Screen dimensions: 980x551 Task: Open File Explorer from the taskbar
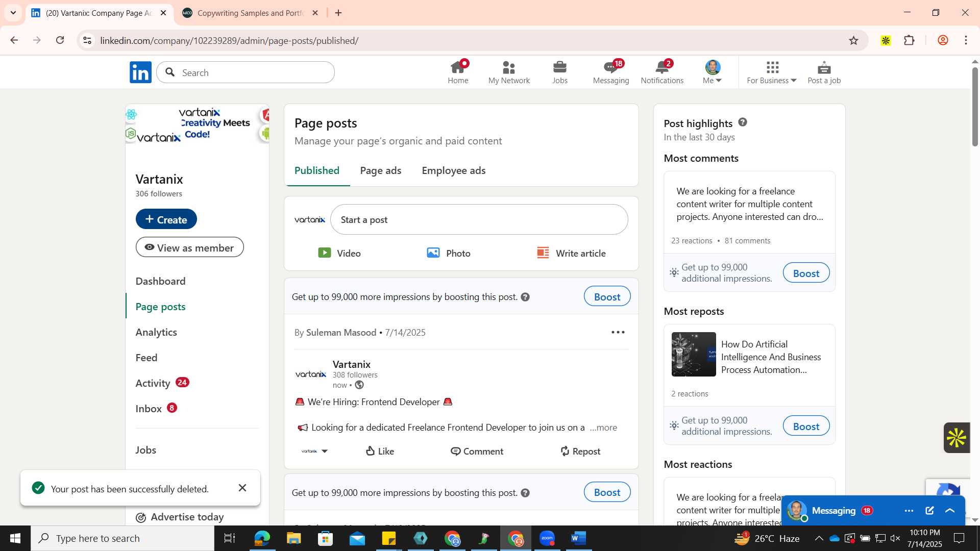293,538
